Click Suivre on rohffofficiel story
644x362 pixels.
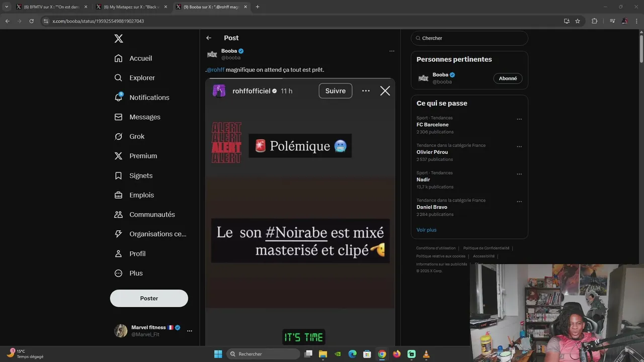click(x=336, y=91)
